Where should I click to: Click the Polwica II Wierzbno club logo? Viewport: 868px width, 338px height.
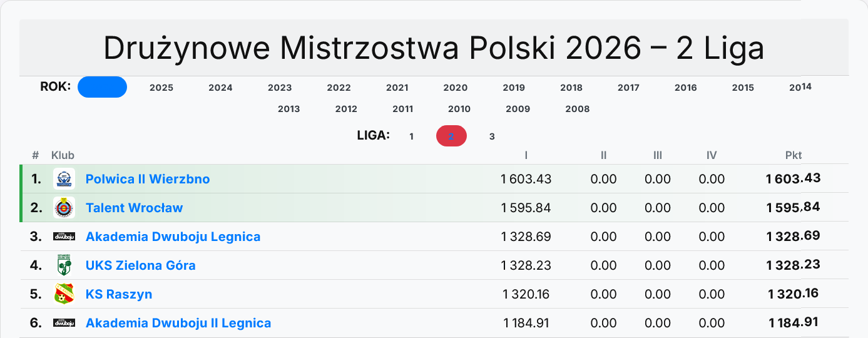[64, 179]
